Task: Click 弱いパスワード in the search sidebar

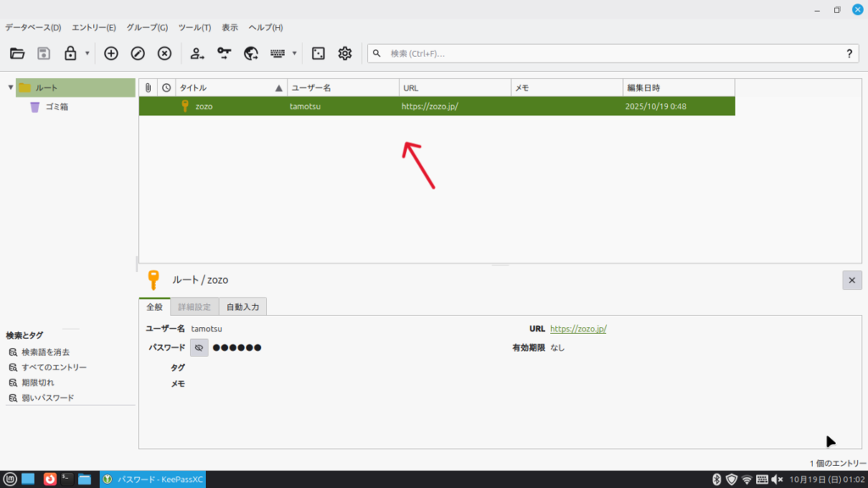Action: [47, 397]
